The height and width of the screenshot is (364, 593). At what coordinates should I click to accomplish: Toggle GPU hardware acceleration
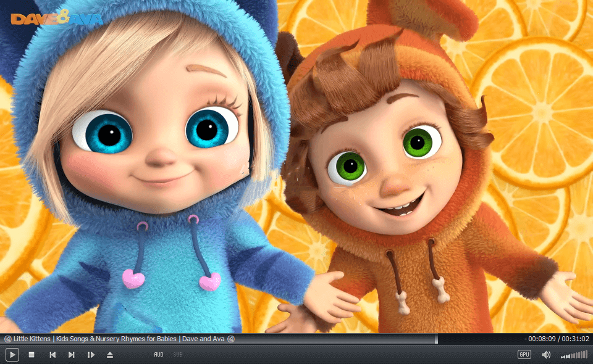[524, 355]
